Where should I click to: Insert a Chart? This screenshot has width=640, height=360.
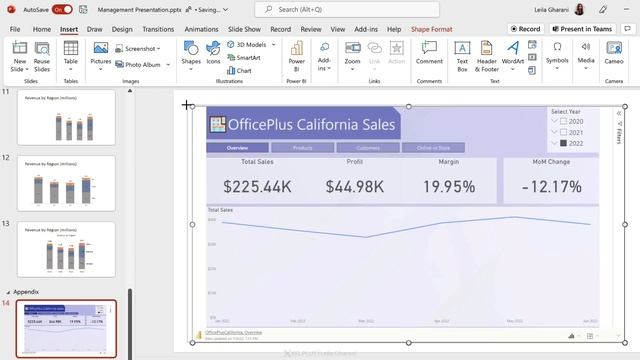239,71
